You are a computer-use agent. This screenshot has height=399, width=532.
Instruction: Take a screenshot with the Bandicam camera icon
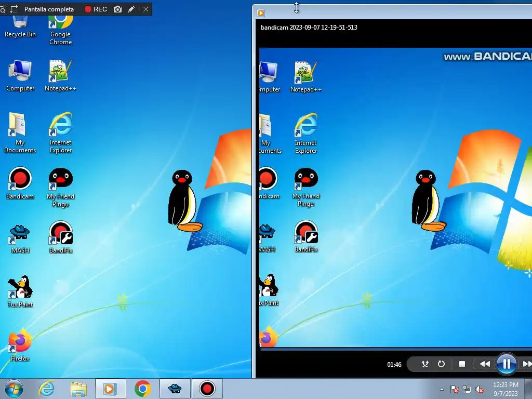(117, 9)
